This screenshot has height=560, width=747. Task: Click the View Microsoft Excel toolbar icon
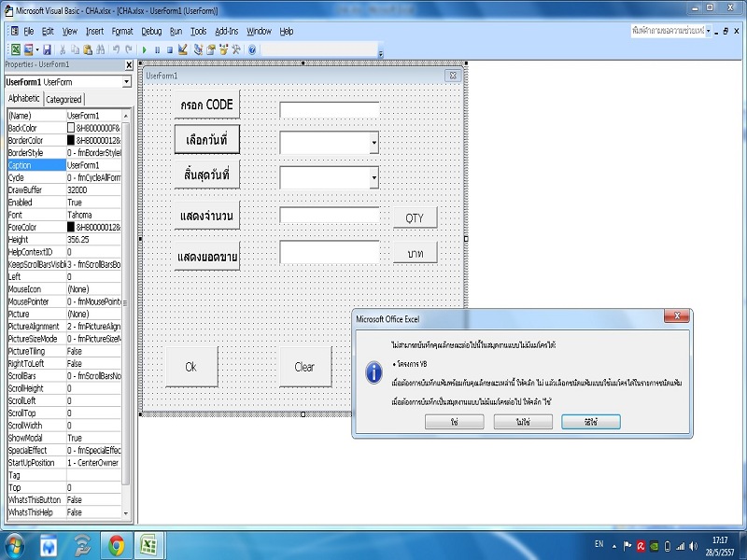(x=15, y=49)
